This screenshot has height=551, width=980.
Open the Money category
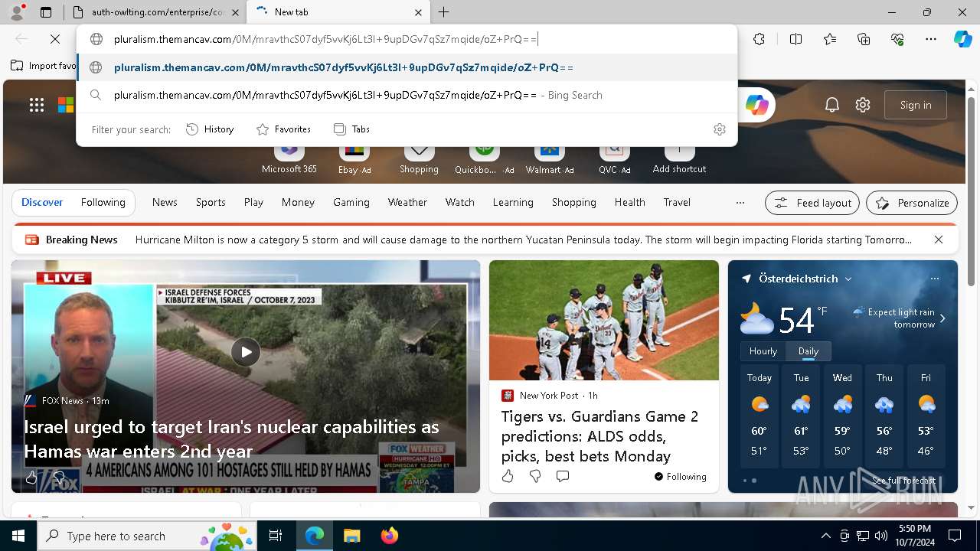pyautogui.click(x=298, y=203)
